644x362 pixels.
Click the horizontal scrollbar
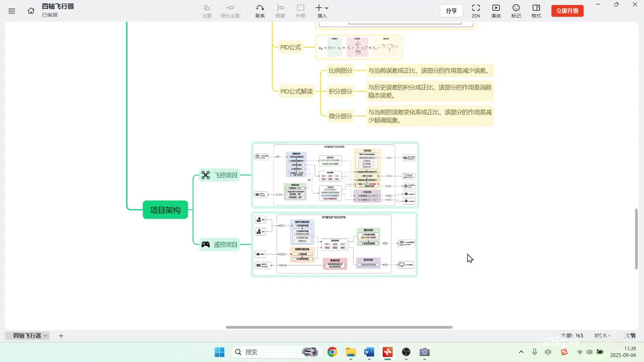click(x=339, y=327)
